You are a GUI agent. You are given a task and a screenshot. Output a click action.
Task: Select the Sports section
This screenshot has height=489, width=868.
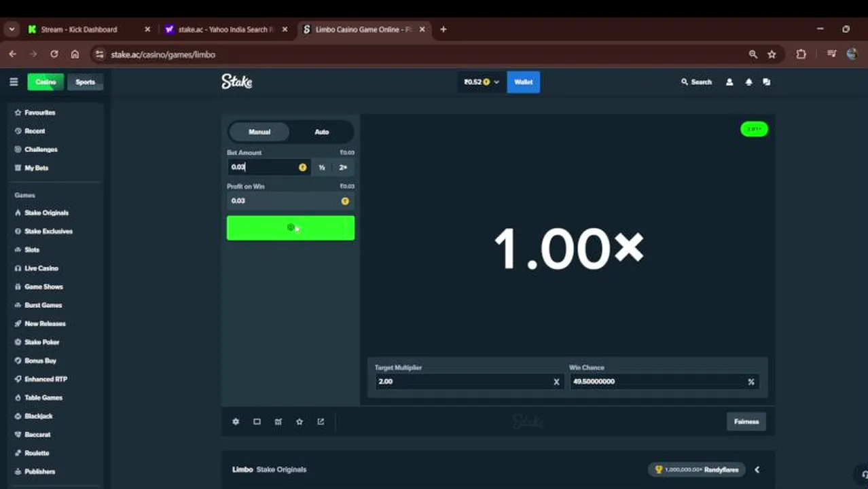(x=86, y=82)
